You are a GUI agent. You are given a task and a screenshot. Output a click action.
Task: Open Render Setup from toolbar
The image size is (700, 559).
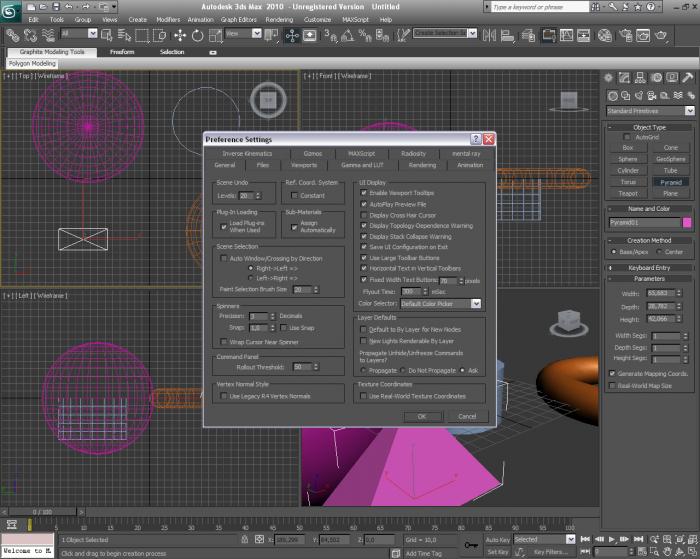(626, 35)
